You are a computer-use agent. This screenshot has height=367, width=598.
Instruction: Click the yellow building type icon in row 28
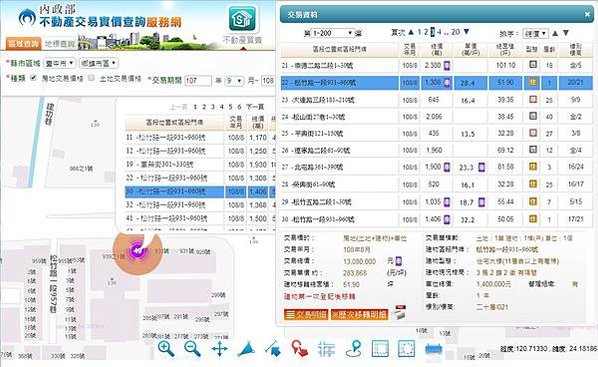(x=533, y=184)
